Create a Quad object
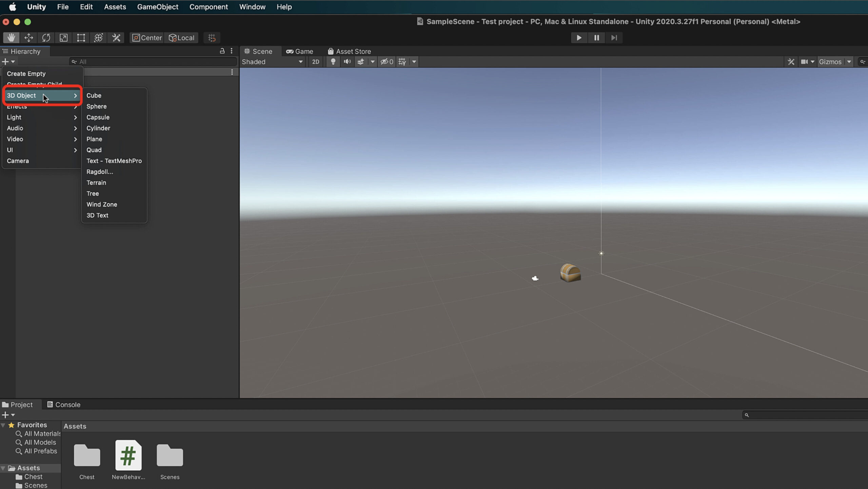 point(114,150)
